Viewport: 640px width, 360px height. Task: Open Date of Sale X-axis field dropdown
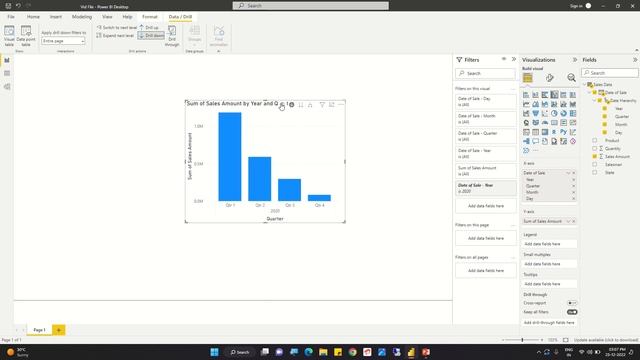pyautogui.click(x=568, y=173)
